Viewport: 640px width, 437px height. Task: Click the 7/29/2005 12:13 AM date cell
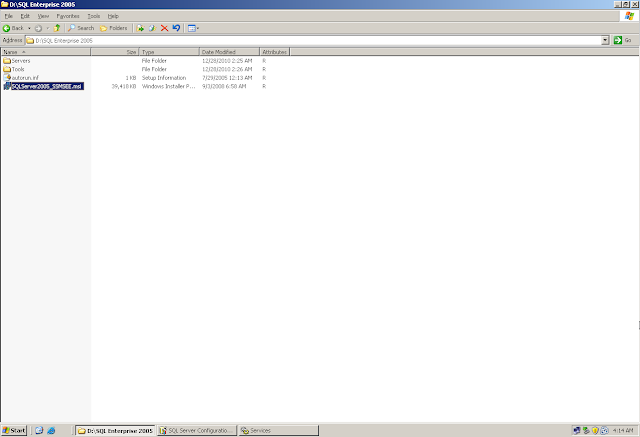coord(227,78)
